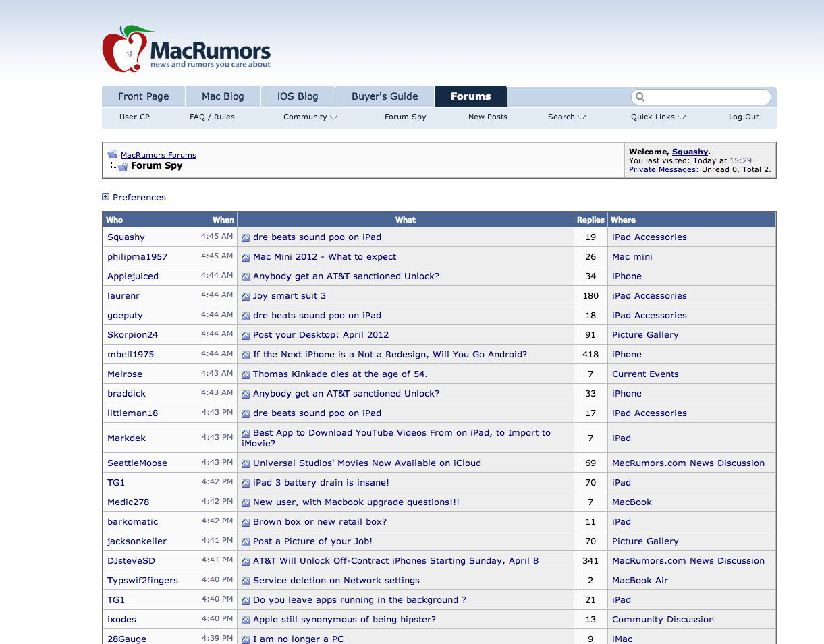
Task: Click go-to-post icon for Mac Mini 2012 thread
Action: tap(246, 257)
